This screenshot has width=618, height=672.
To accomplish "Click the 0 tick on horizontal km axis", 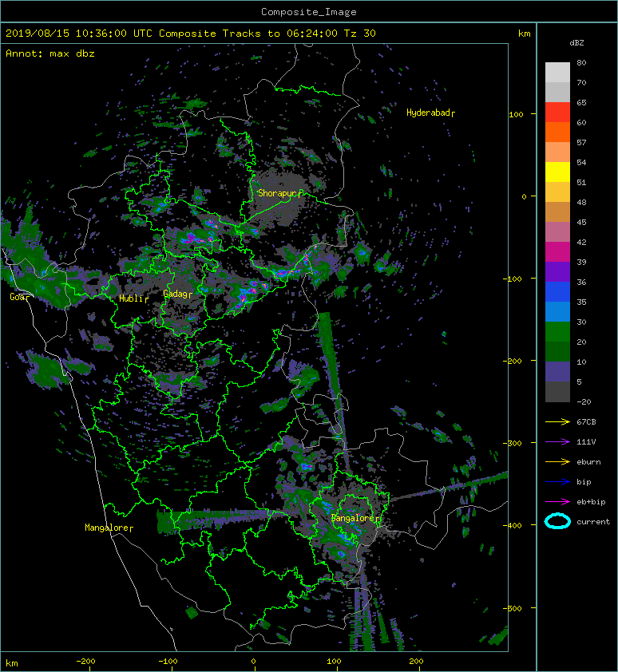I will coord(253,662).
